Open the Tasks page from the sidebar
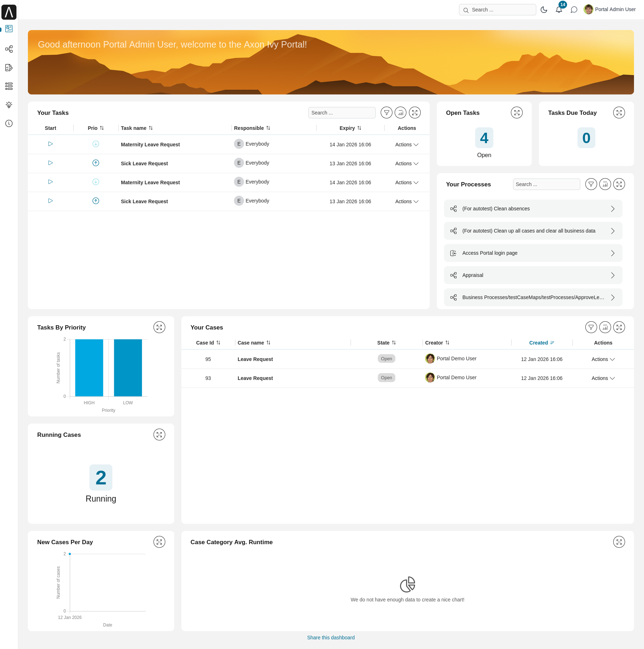Viewport: 644px width, 649px height. click(x=9, y=68)
